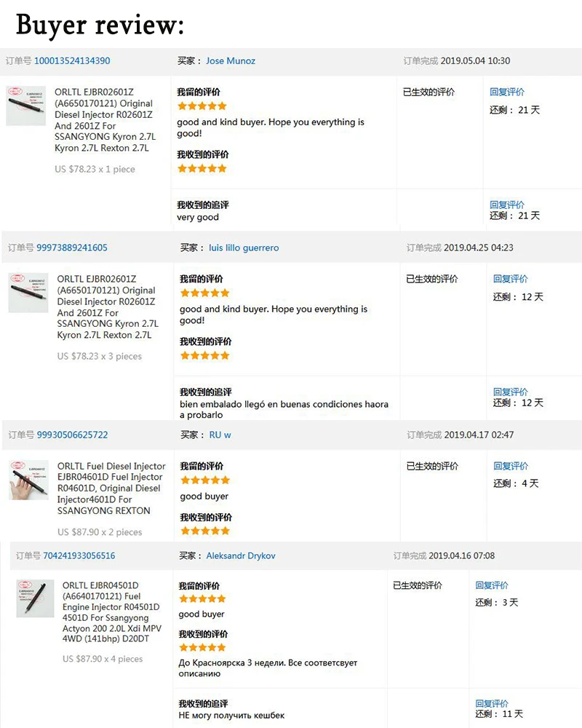The width and height of the screenshot is (582, 728).
Task: Open order number 100013524134390
Action: 72,61
